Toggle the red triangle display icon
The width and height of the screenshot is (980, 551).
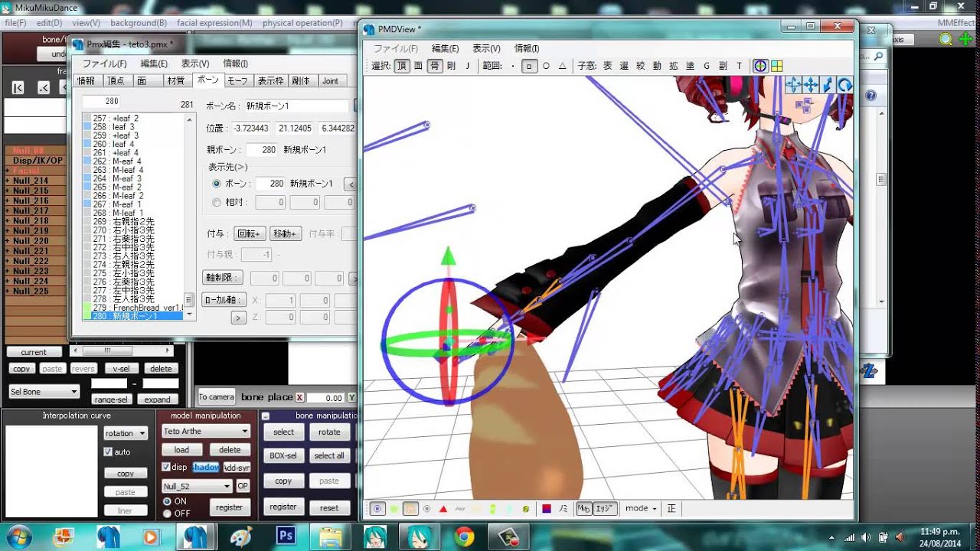443,508
